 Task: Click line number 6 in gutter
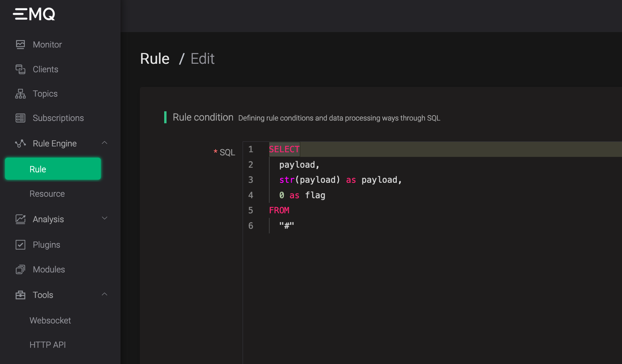pos(251,226)
